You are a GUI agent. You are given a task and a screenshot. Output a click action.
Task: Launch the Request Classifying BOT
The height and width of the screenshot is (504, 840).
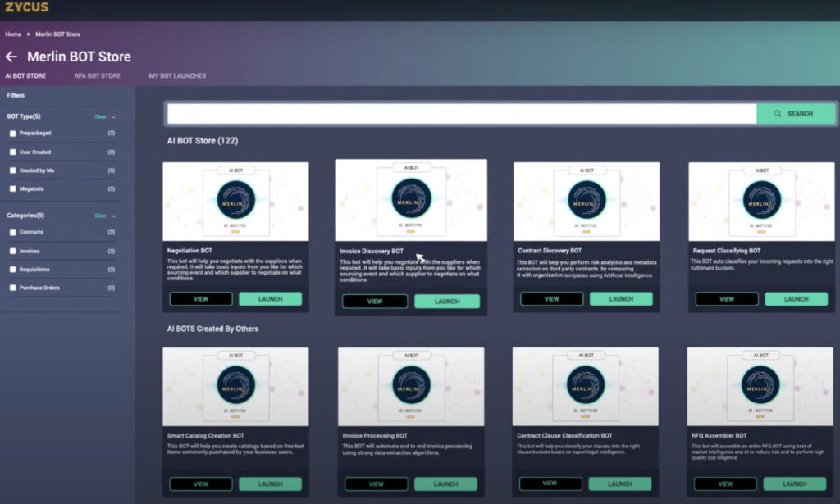796,299
